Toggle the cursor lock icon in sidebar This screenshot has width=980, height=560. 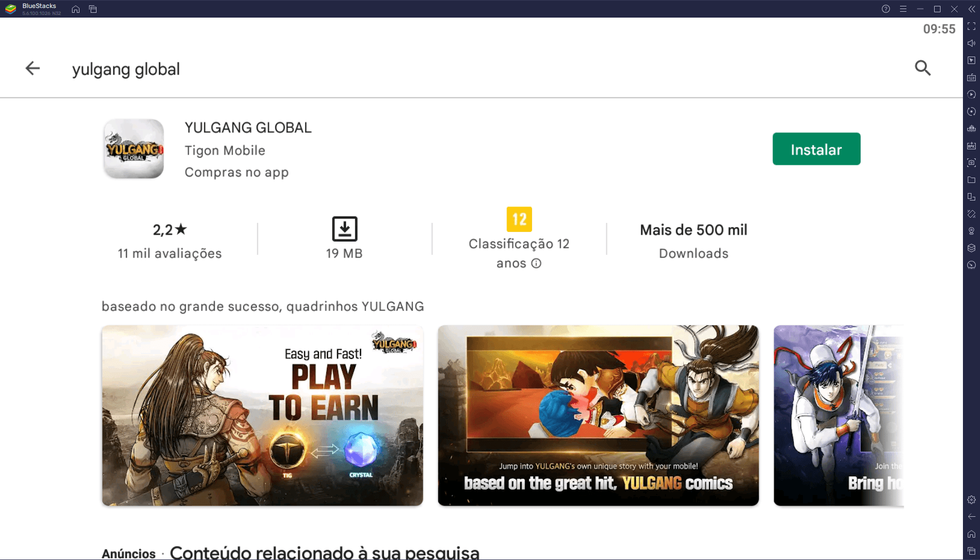point(971,60)
